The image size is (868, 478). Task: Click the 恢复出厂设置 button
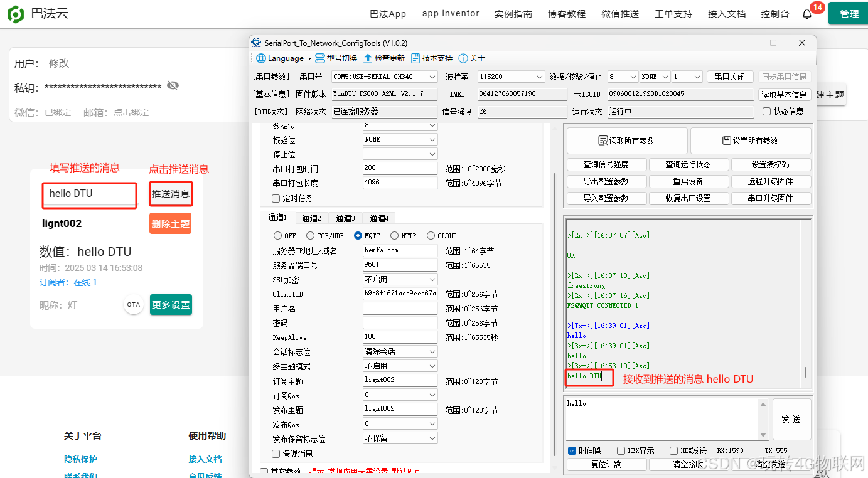point(688,198)
